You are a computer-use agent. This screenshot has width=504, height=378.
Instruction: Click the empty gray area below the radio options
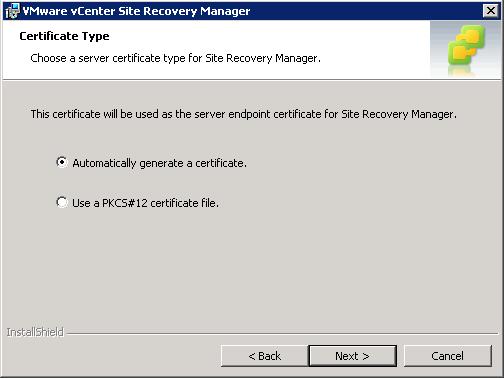[x=252, y=267]
